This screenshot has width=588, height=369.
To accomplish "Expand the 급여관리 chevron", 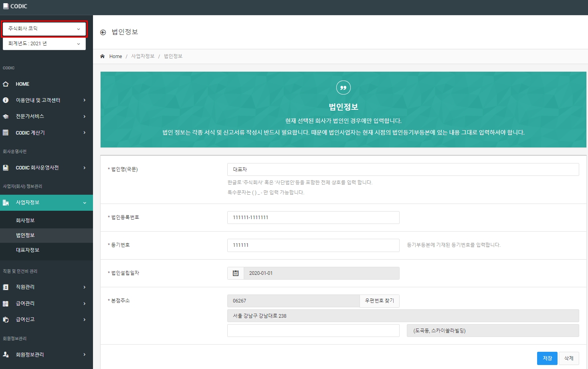I will (85, 304).
